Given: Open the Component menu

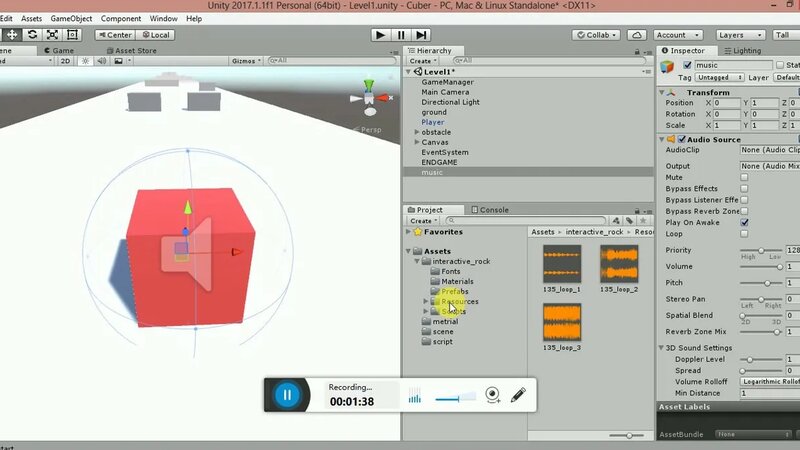Looking at the screenshot, I should tap(121, 18).
